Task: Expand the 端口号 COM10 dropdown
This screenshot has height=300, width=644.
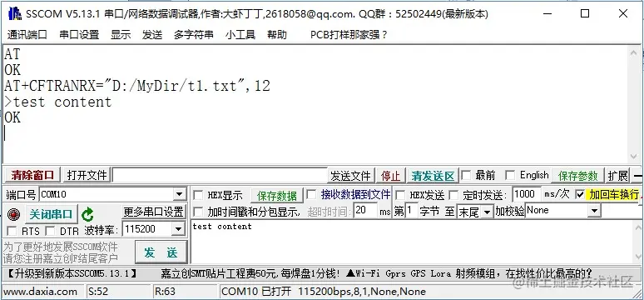Action: 179,194
